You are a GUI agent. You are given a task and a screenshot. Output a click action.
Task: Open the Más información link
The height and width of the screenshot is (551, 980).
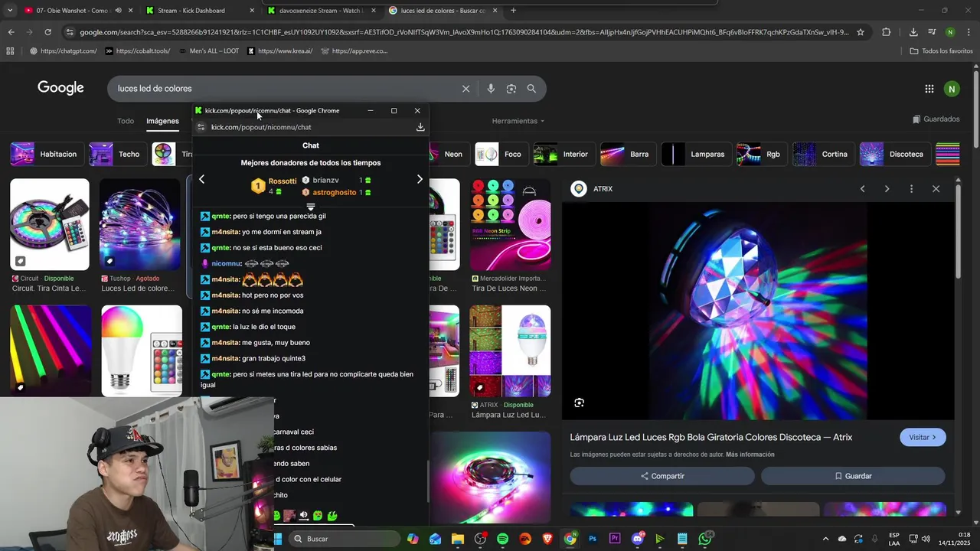(x=750, y=455)
